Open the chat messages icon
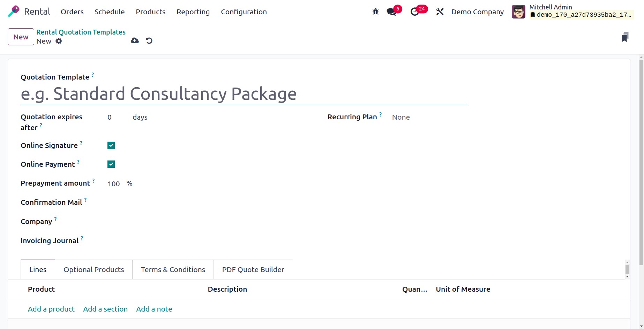This screenshot has width=644, height=329. (391, 12)
